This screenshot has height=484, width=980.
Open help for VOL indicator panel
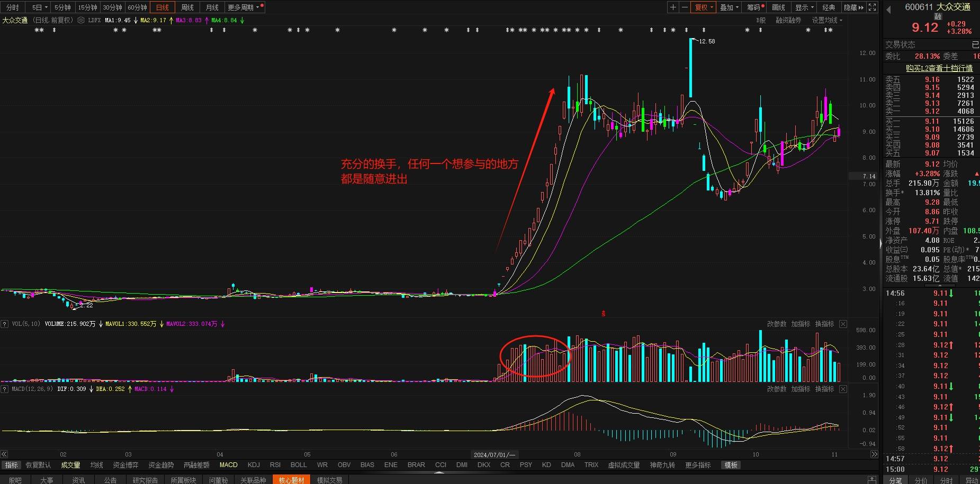pos(5,324)
